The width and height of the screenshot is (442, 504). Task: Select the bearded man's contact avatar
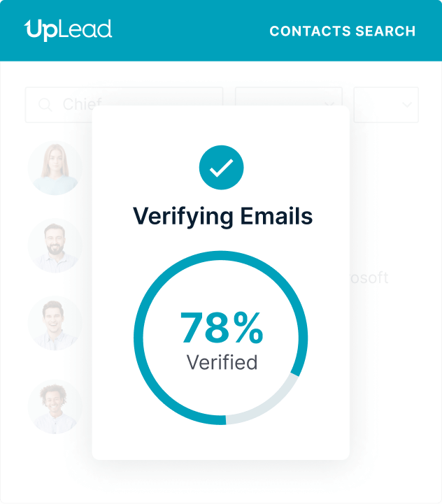tap(55, 245)
